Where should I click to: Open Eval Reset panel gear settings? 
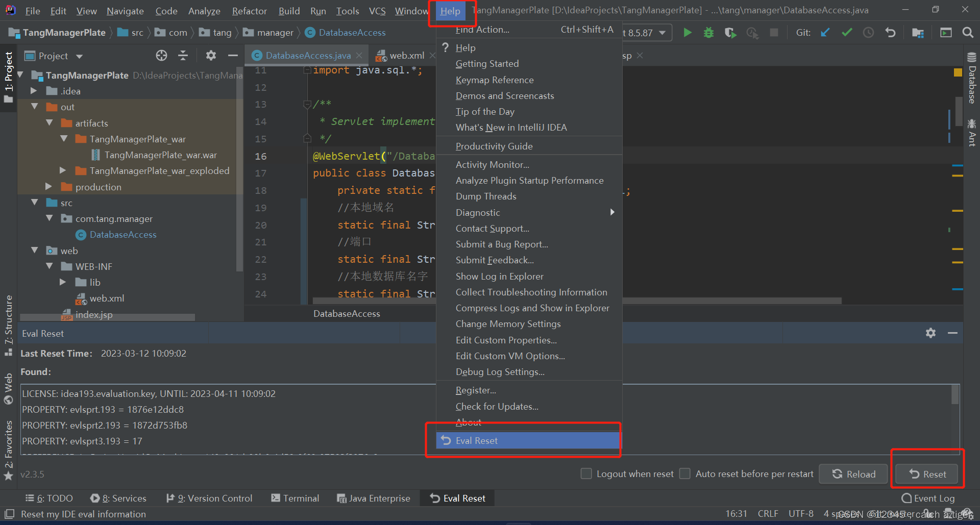[930, 333]
